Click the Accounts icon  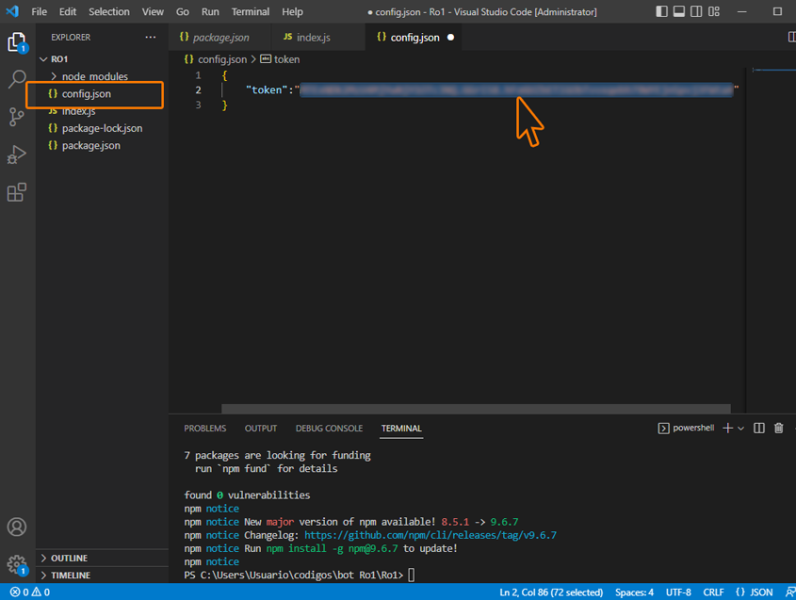pos(17,527)
